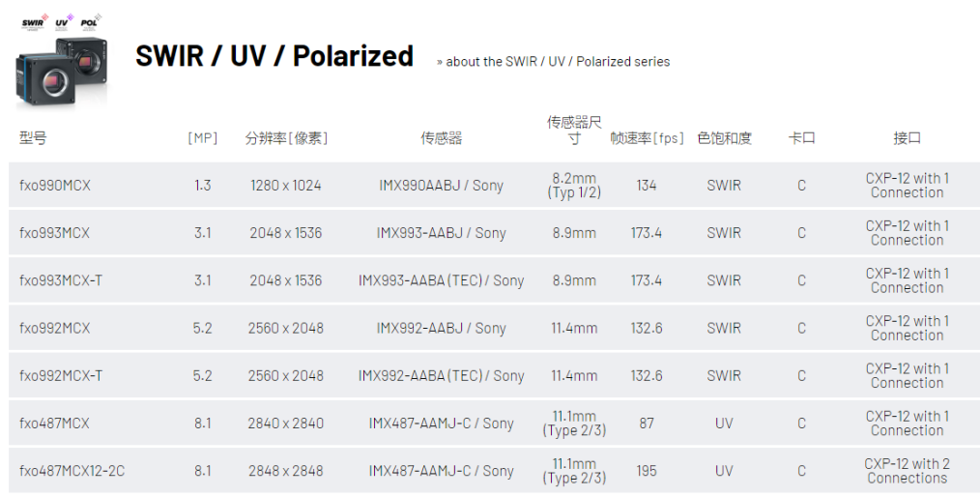Sort by the [MP] column header

coord(203,138)
